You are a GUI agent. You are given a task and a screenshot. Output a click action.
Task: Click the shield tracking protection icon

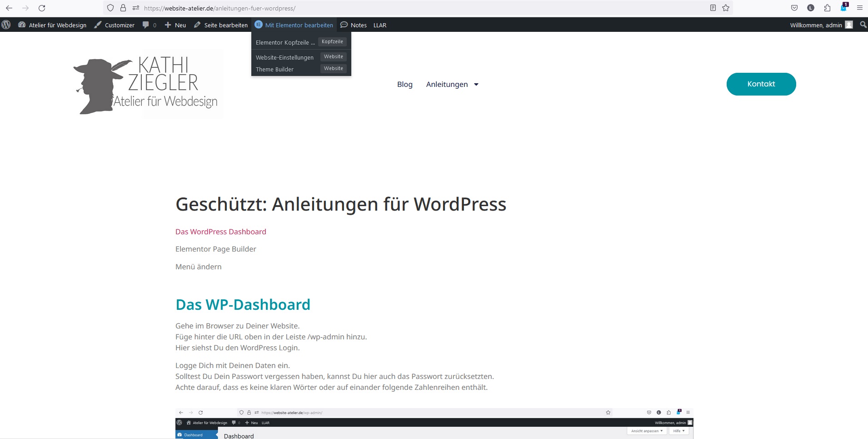tap(110, 8)
